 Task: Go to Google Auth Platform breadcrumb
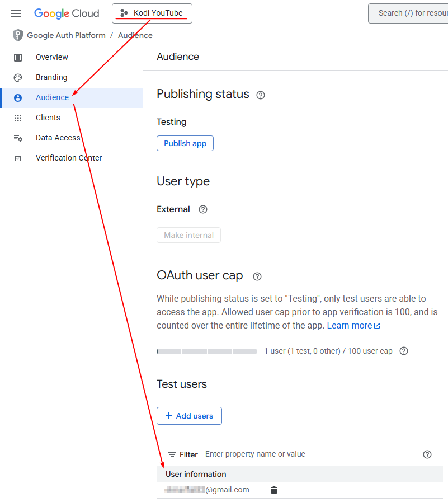pos(66,35)
